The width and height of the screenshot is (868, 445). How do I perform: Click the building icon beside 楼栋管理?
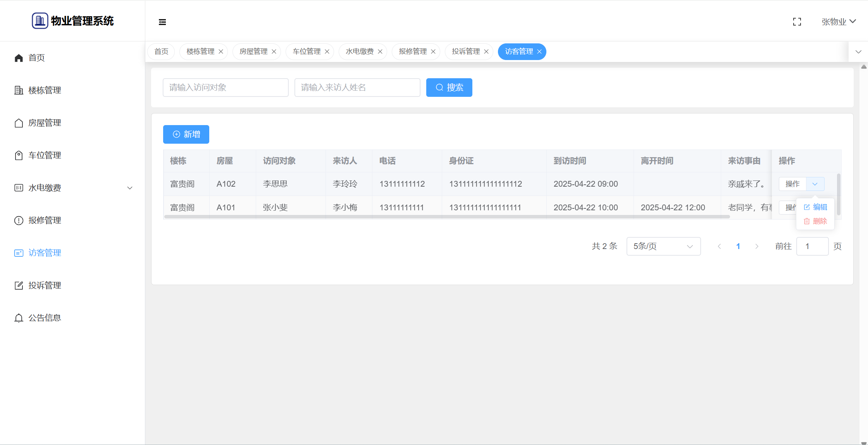(19, 90)
